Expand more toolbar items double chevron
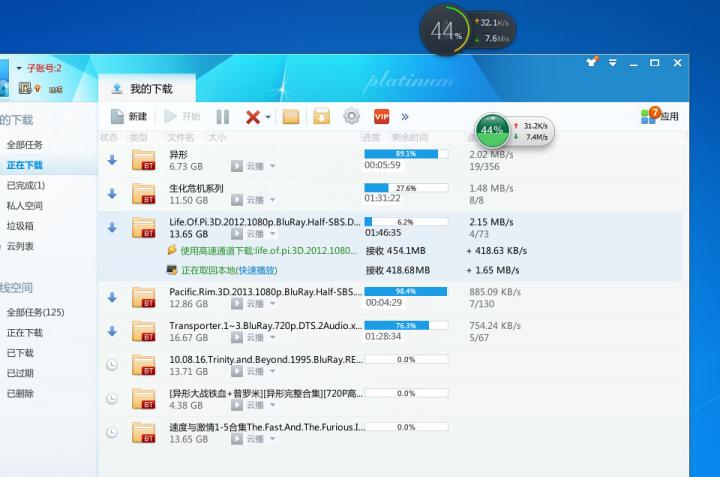Viewport: 720px width, 477px height. [405, 117]
